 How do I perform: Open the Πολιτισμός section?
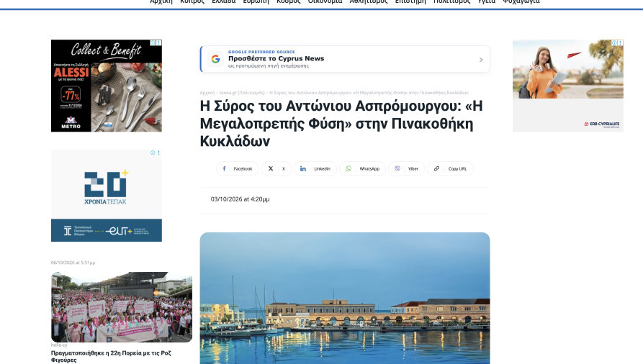point(452,1)
